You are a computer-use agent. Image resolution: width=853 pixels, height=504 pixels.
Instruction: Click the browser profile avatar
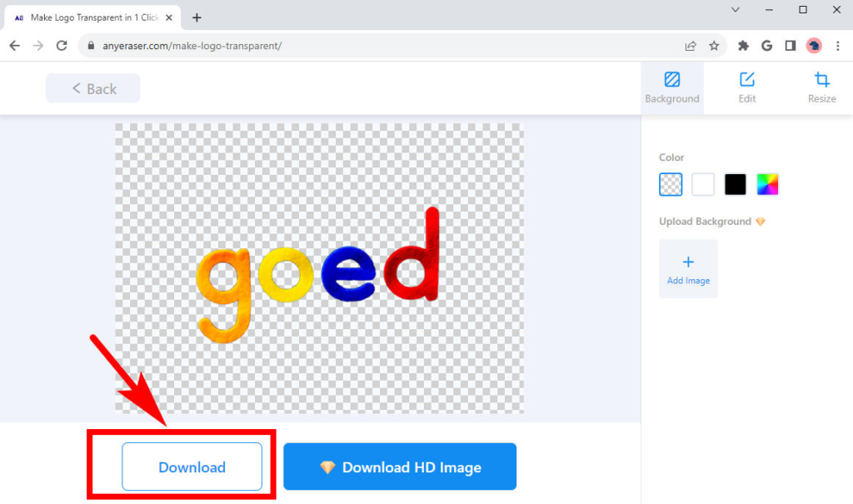click(814, 46)
